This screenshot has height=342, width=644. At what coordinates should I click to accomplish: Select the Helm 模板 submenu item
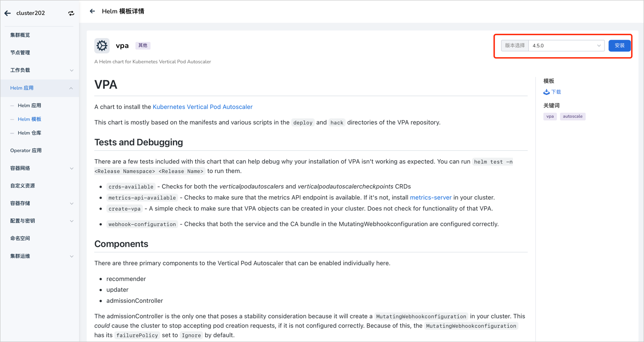click(x=30, y=119)
